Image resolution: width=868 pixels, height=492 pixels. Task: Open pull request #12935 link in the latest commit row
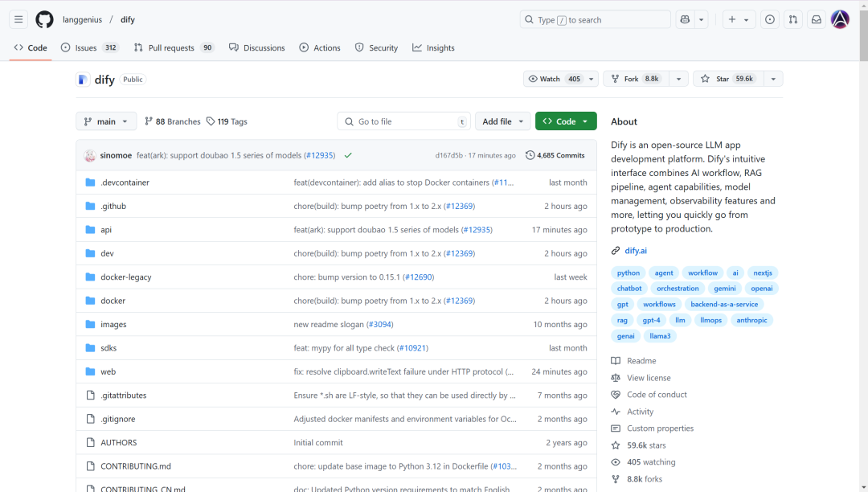321,155
